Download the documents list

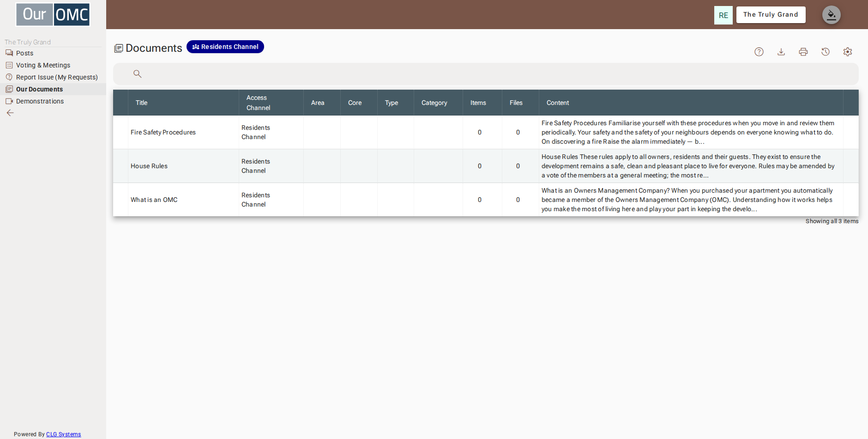click(781, 52)
